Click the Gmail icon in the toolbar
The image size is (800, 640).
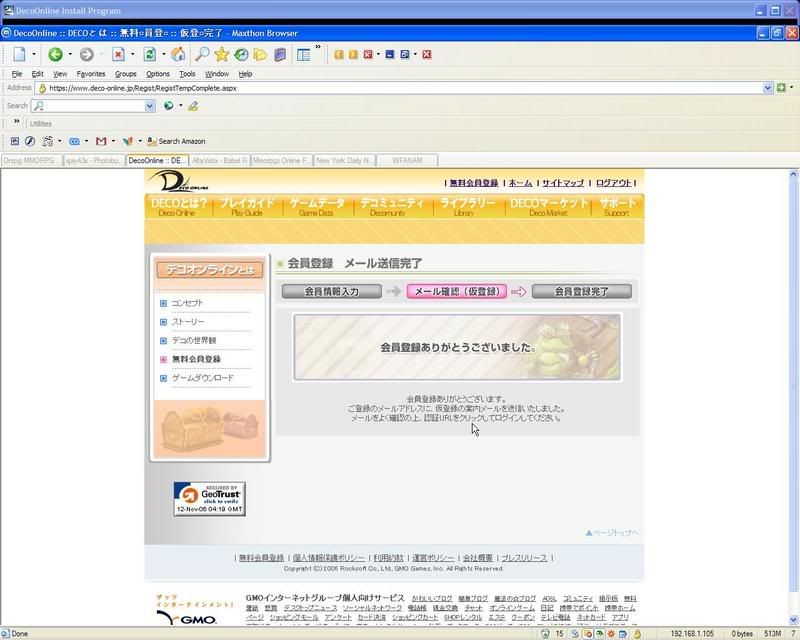[x=101, y=141]
